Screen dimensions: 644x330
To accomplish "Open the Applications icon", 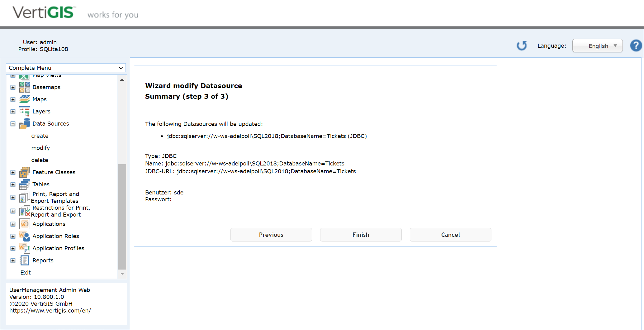I will (x=25, y=224).
